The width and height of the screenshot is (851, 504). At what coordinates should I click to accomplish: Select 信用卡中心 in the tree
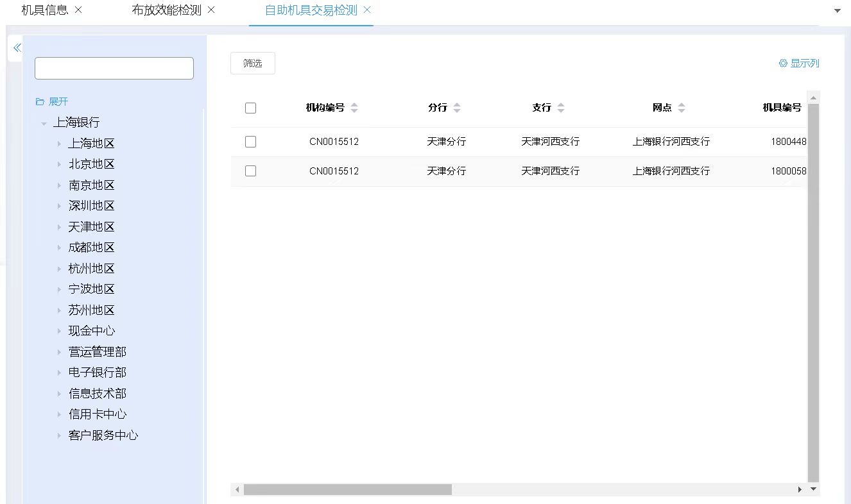click(x=98, y=414)
